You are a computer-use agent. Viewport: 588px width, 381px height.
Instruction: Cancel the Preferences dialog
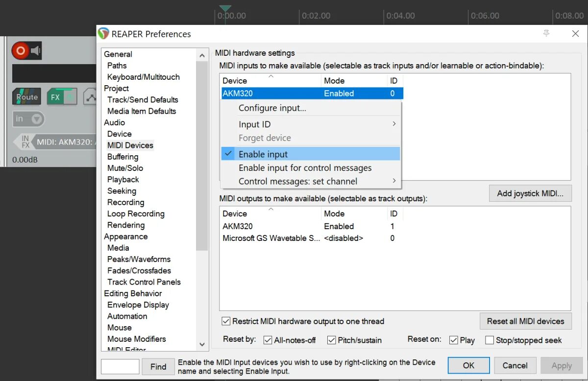click(x=515, y=365)
